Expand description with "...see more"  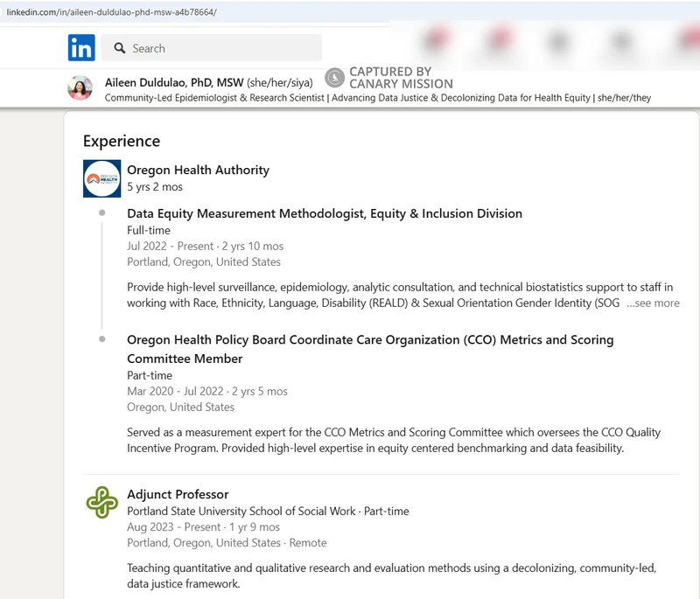point(653,303)
